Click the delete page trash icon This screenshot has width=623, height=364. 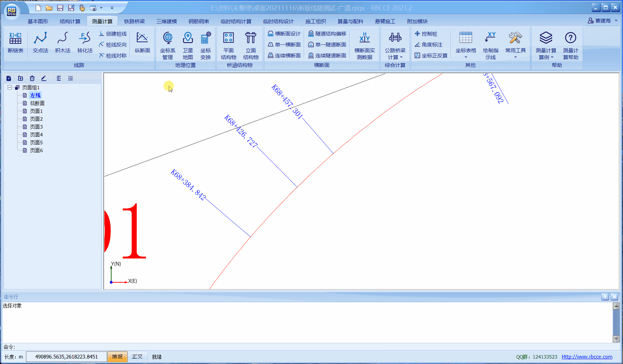(x=32, y=78)
